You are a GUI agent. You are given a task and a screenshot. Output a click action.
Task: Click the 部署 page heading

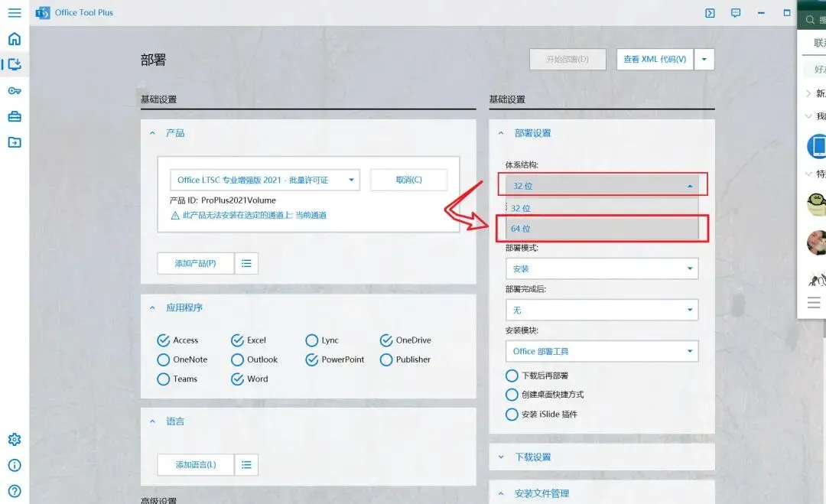pyautogui.click(x=153, y=60)
